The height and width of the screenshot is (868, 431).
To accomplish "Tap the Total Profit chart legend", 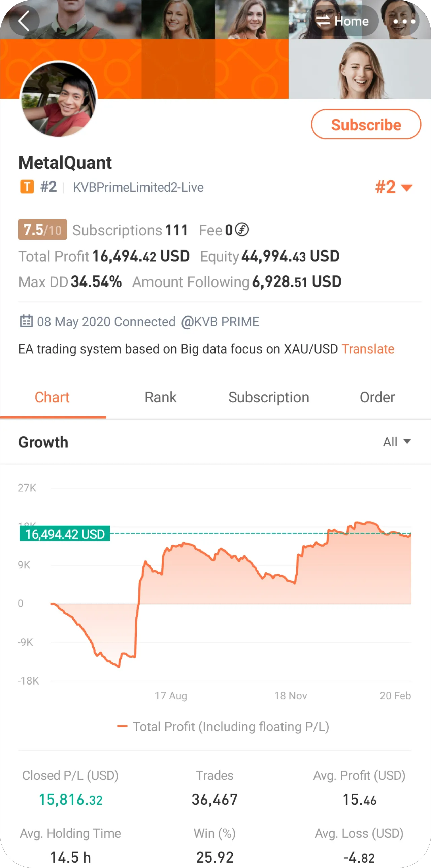I will click(x=223, y=727).
